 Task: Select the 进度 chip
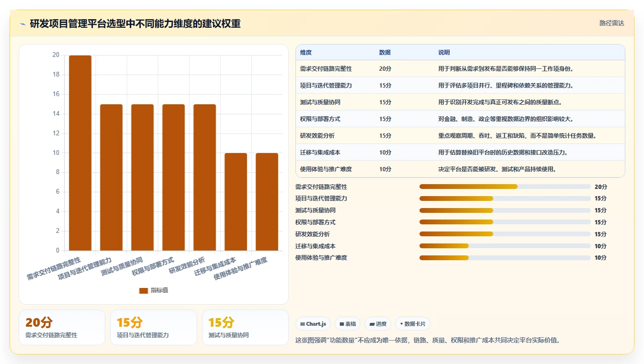click(378, 324)
